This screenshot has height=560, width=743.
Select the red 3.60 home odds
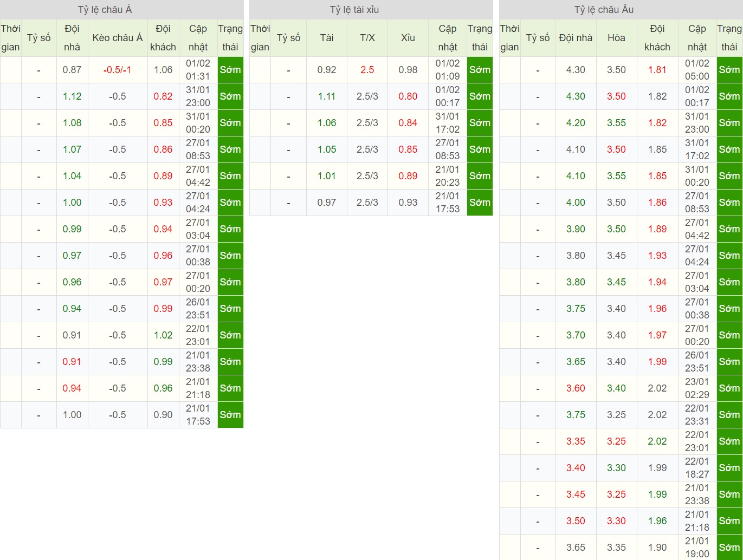pyautogui.click(x=576, y=388)
